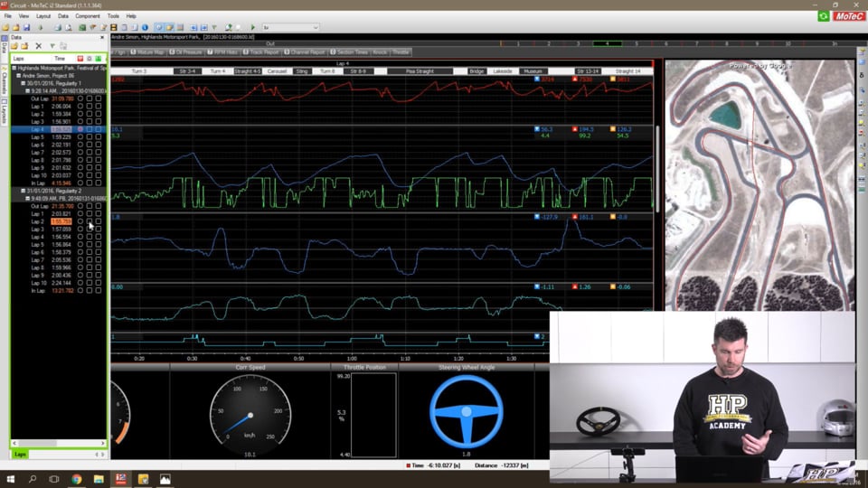The height and width of the screenshot is (488, 868).
Task: Switch to the Mixture Map worksheet tab
Action: [x=147, y=52]
